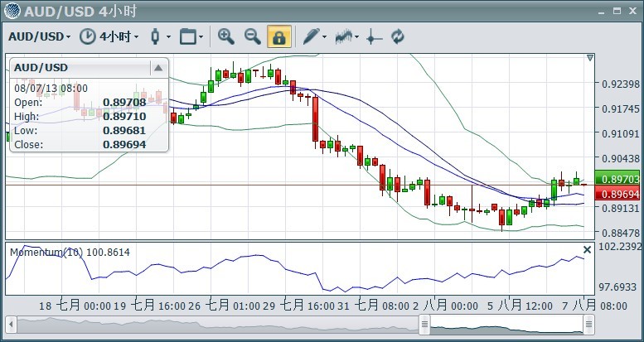Click the time axis label 26 七月 01:00
644x342 pixels.
[x=225, y=306]
